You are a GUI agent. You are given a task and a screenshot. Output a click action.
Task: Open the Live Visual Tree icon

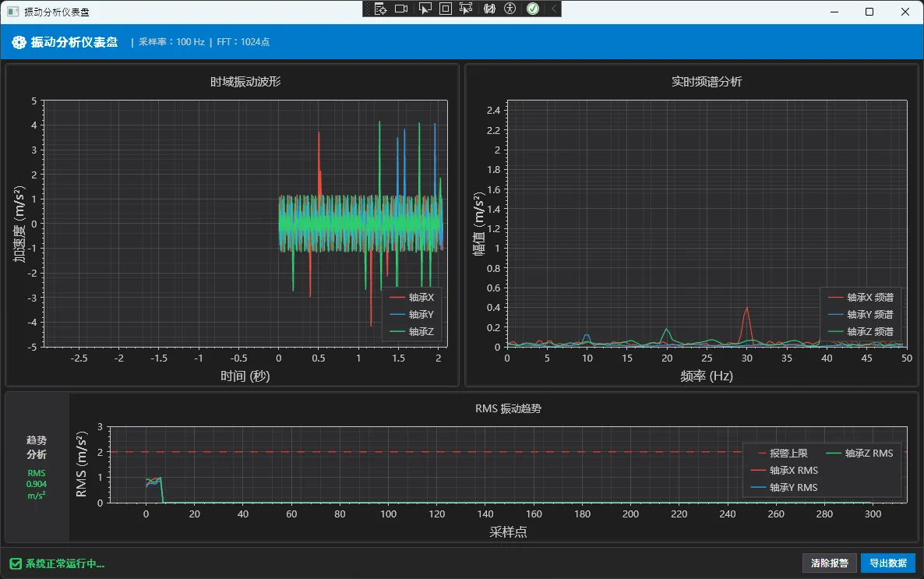[381, 9]
